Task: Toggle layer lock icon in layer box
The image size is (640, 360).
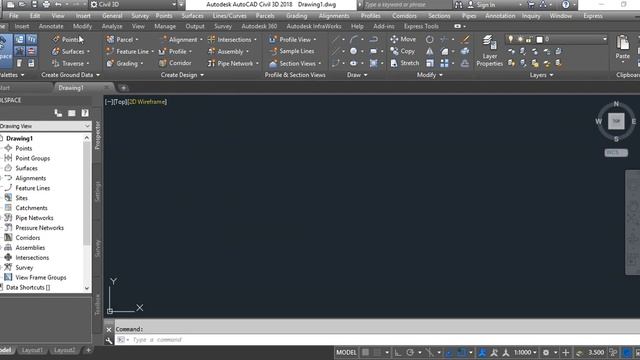Action: point(529,40)
